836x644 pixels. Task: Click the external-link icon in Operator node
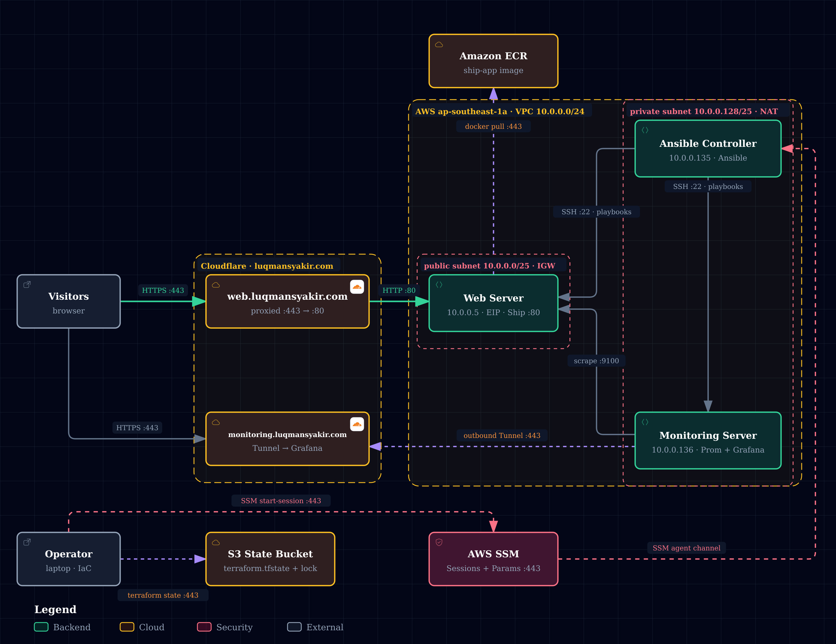pos(27,542)
